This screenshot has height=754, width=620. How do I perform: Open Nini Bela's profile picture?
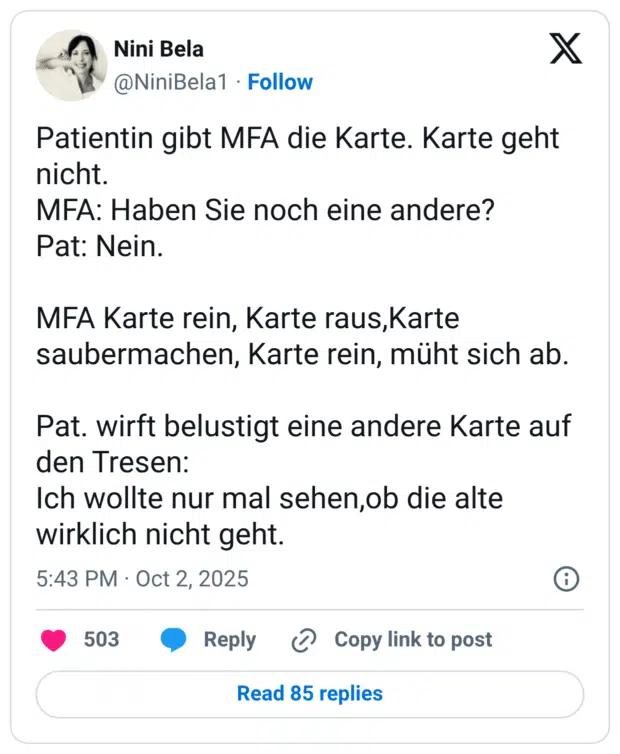click(x=72, y=65)
